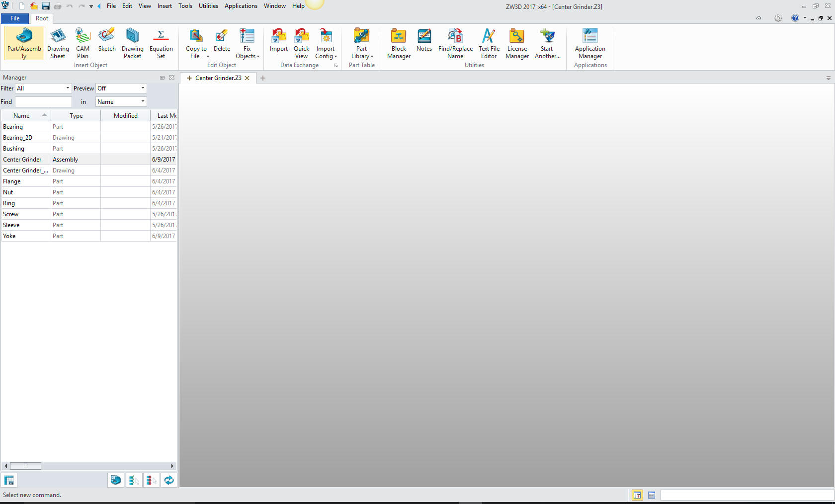The height and width of the screenshot is (504, 835).
Task: Open Import Config tool
Action: point(326,43)
